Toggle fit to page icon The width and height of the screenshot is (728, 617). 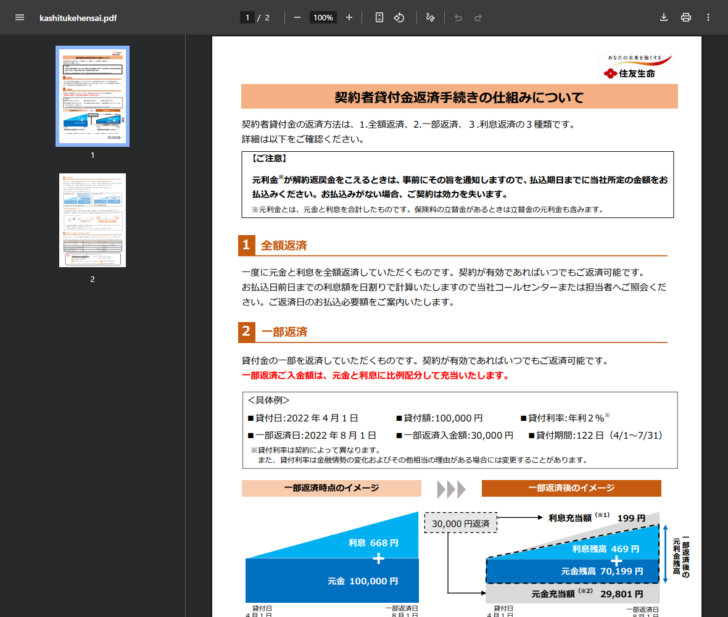[379, 18]
